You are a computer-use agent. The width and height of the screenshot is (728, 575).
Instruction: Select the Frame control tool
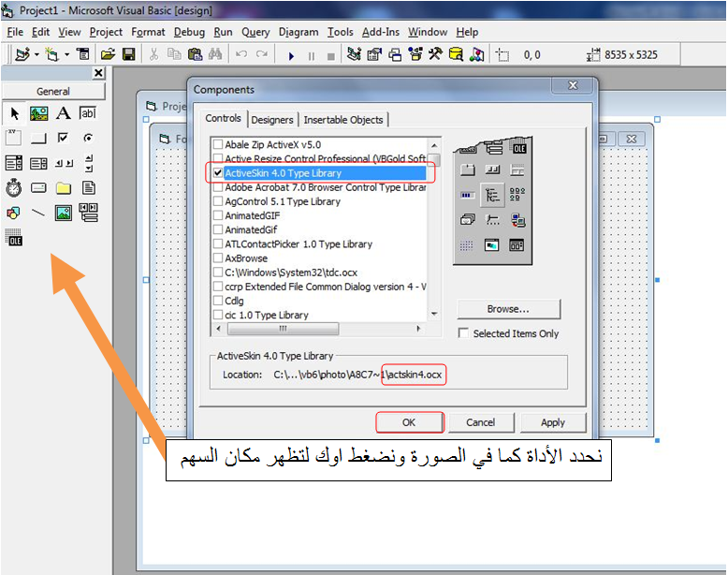coord(13,138)
